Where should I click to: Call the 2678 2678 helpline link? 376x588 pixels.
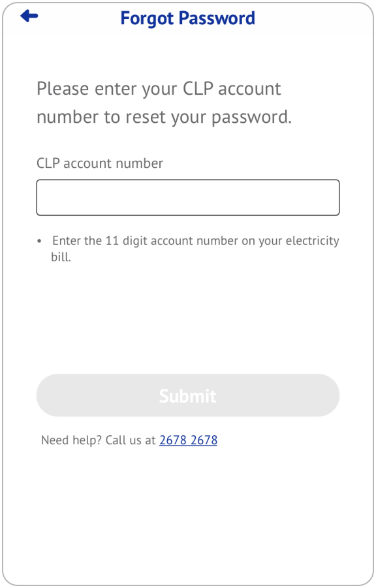(189, 440)
